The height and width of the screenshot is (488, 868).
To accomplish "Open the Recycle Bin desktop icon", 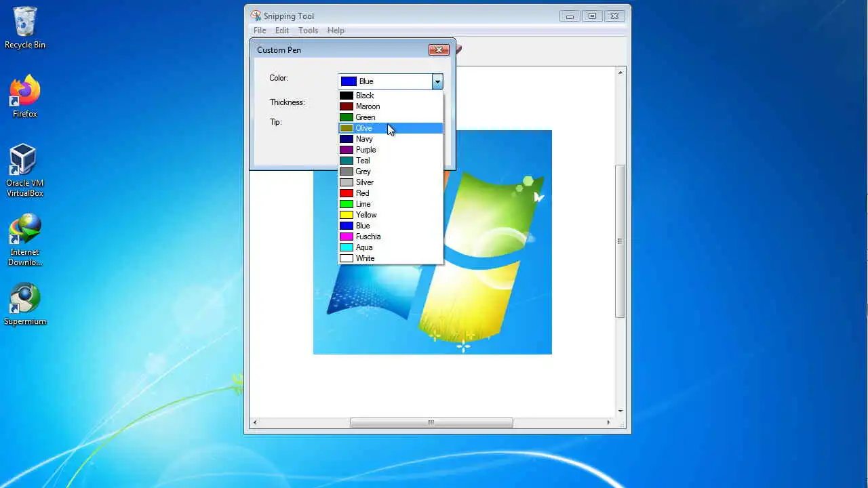I will 25,28.
